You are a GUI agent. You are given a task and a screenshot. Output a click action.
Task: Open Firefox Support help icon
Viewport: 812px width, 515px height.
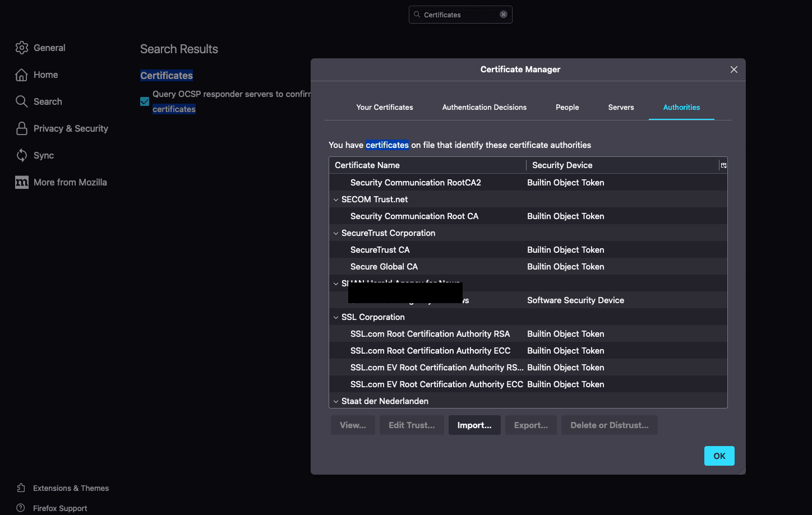(21, 508)
